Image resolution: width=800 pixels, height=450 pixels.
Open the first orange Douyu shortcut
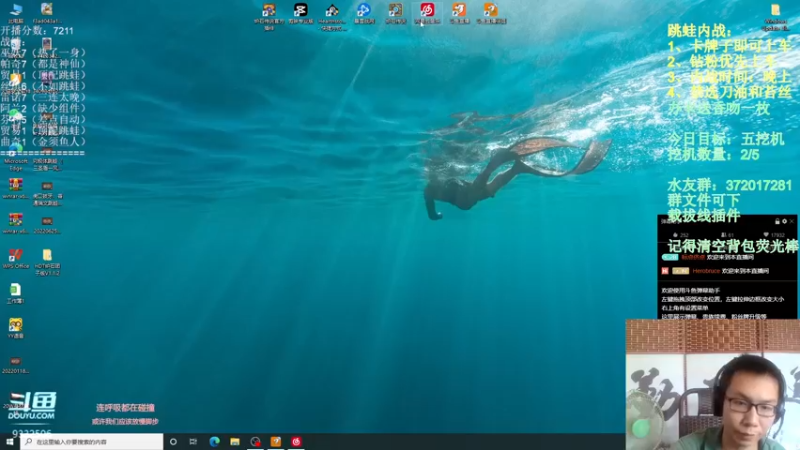459,13
